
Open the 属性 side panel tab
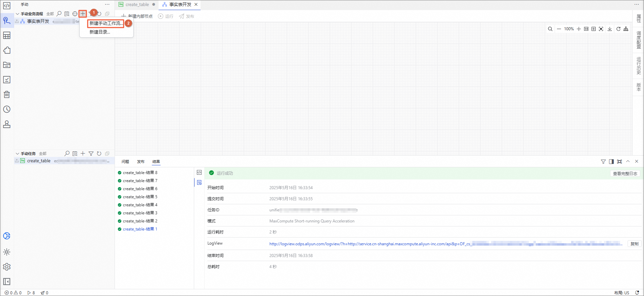[x=639, y=19]
